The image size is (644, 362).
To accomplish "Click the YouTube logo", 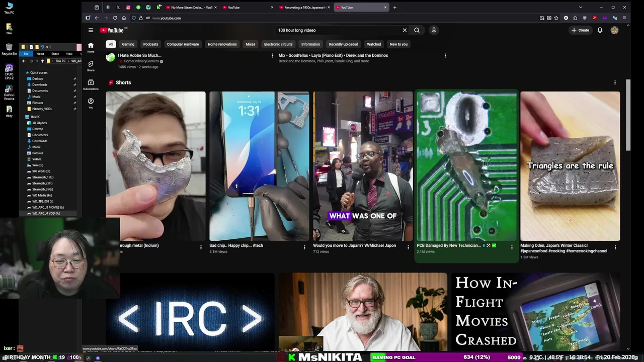I will point(112,30).
